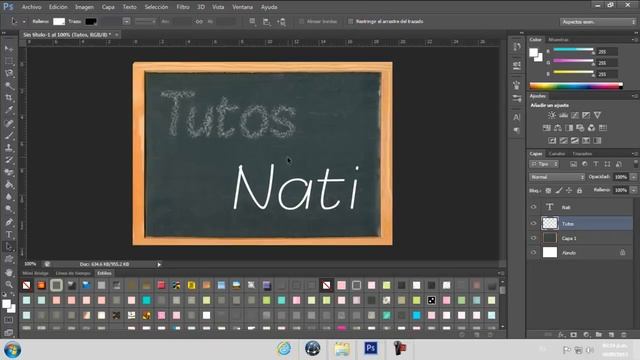640x360 pixels.
Task: Open the collapsed Paragraph panel icon
Action: (517, 131)
